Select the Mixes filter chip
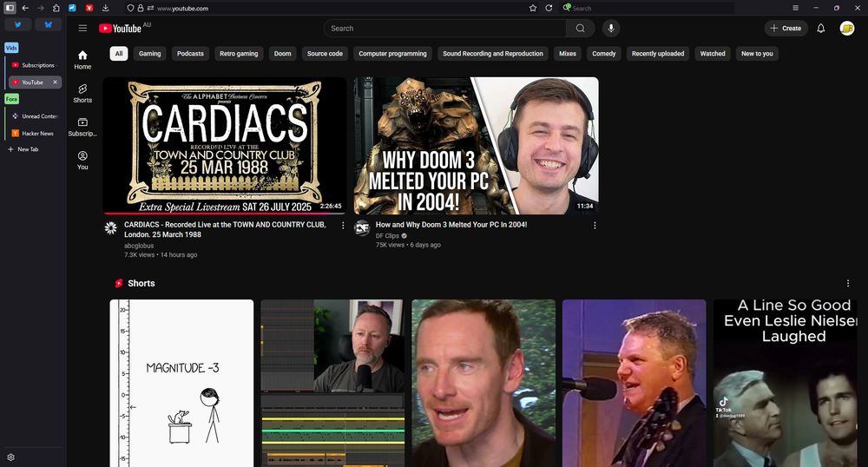Screen dimensions: 868x467 tap(568, 54)
